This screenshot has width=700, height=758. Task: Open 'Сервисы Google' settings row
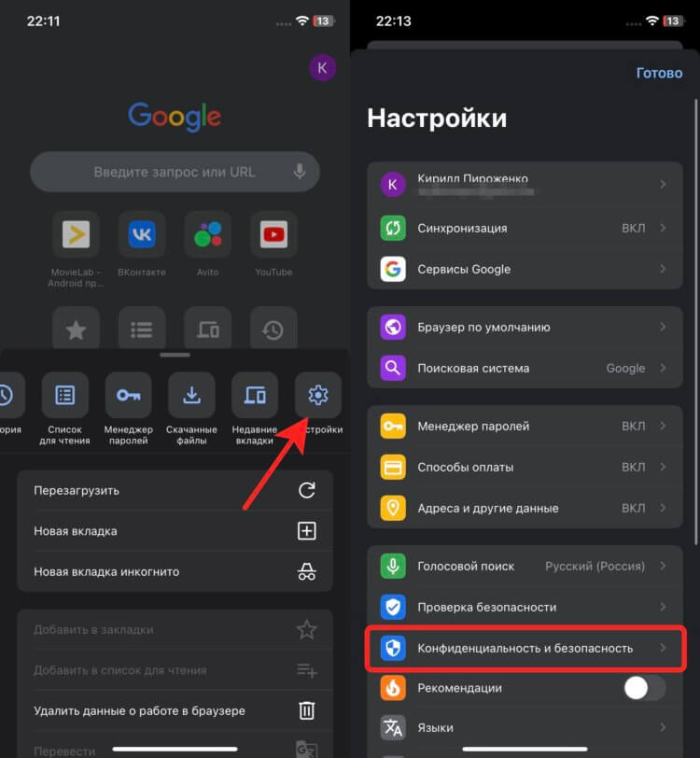point(525,269)
